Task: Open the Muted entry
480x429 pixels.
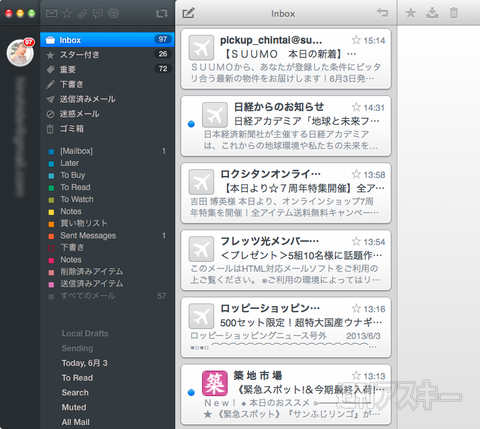Action: click(74, 407)
